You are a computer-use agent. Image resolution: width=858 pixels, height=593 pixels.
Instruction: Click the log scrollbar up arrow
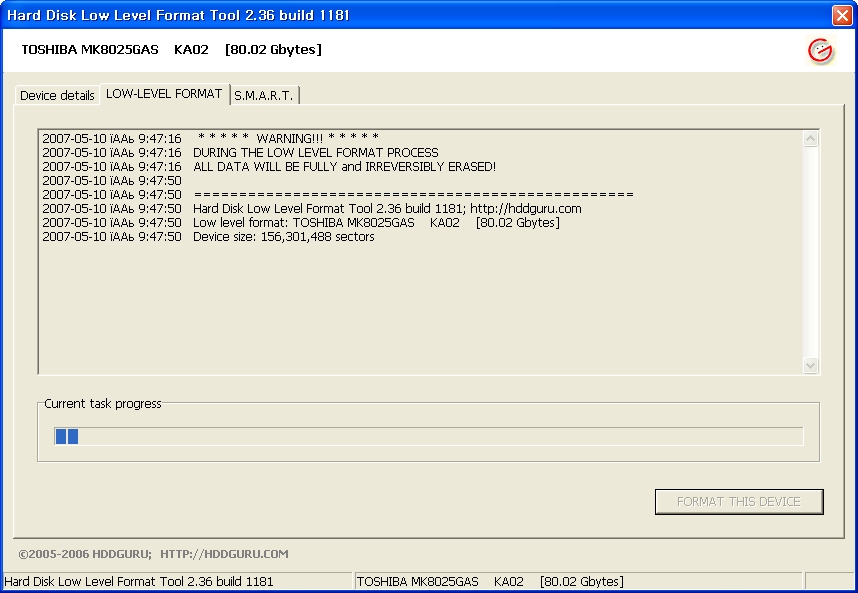pyautogui.click(x=810, y=139)
